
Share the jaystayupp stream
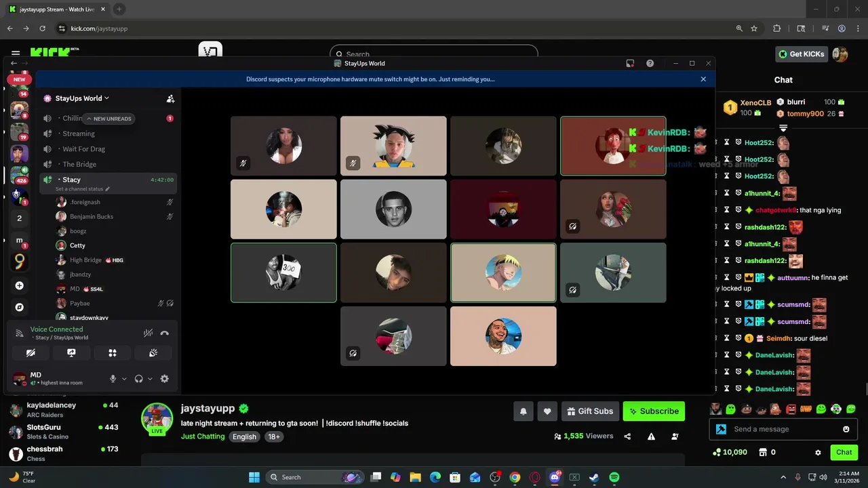pyautogui.click(x=627, y=436)
